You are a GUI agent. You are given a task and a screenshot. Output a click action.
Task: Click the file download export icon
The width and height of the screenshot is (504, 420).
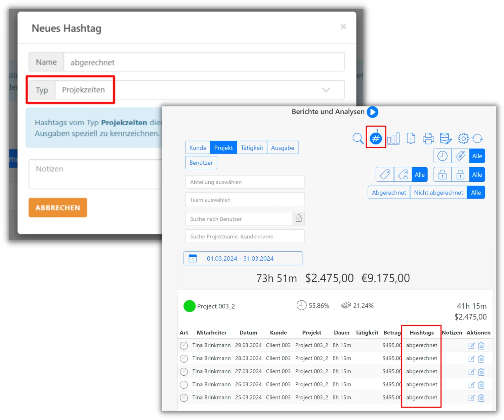411,138
